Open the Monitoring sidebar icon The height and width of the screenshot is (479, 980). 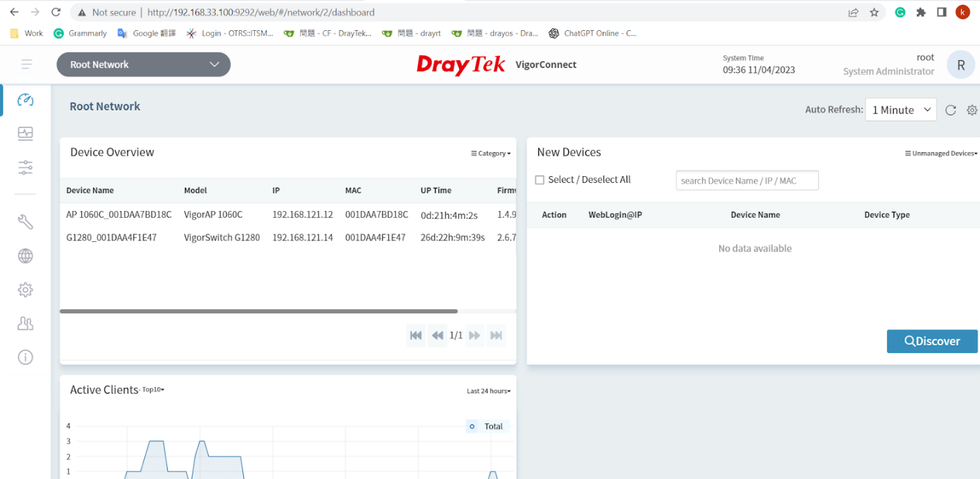point(25,134)
